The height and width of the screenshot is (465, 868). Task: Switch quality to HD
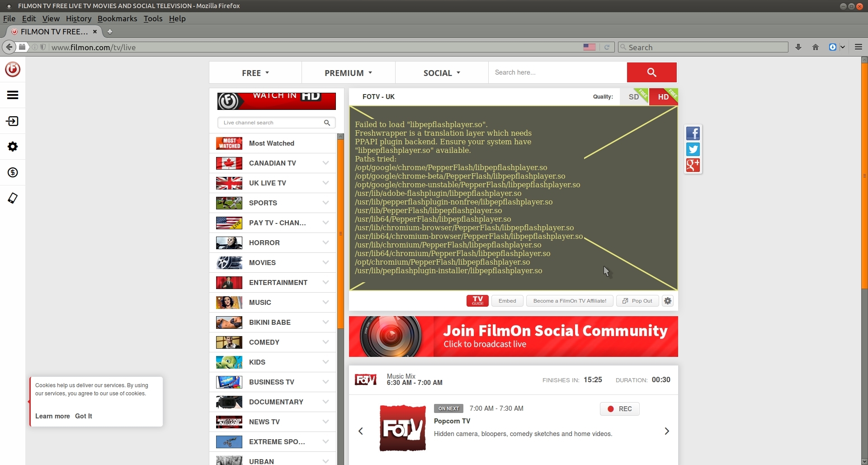663,97
